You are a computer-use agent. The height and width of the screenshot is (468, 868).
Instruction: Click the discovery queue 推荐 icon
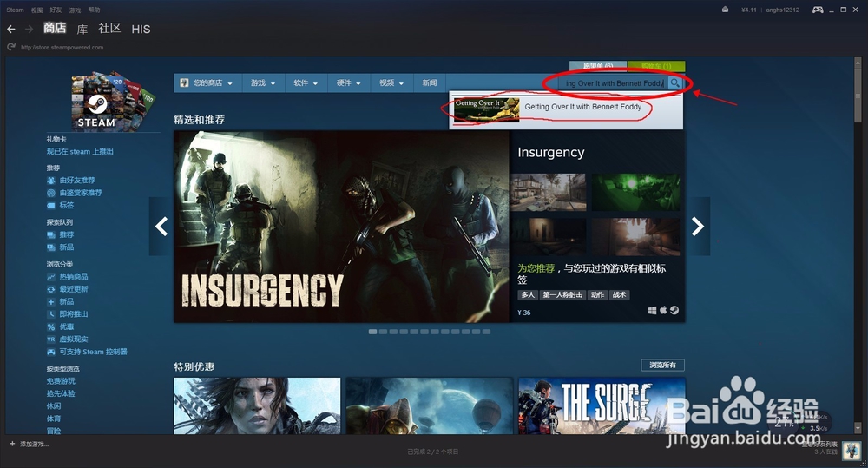click(51, 234)
